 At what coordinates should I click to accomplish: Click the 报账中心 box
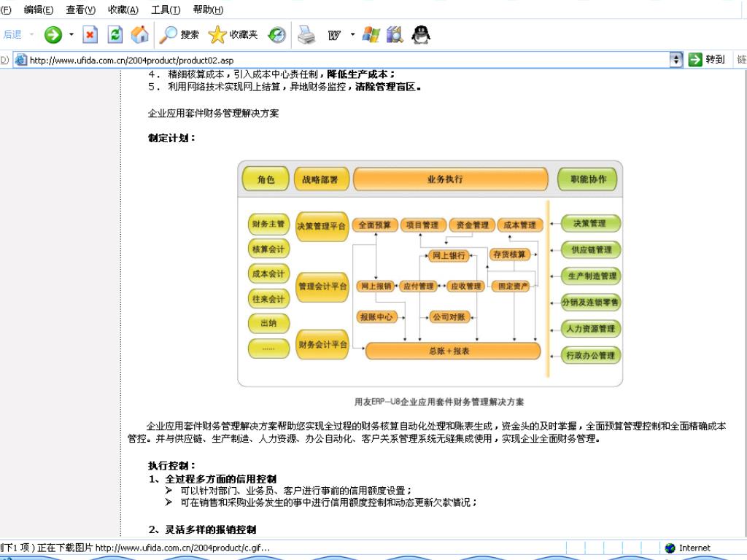[376, 317]
